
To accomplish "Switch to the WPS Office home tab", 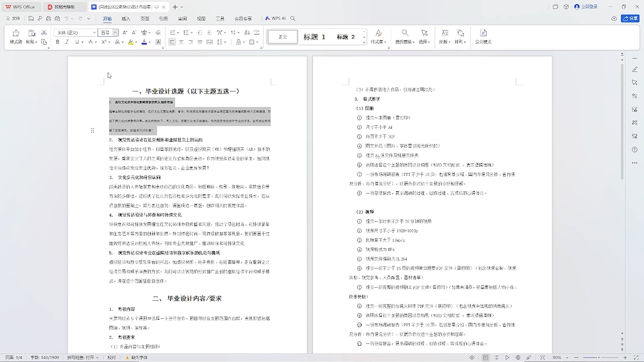I will [21, 7].
